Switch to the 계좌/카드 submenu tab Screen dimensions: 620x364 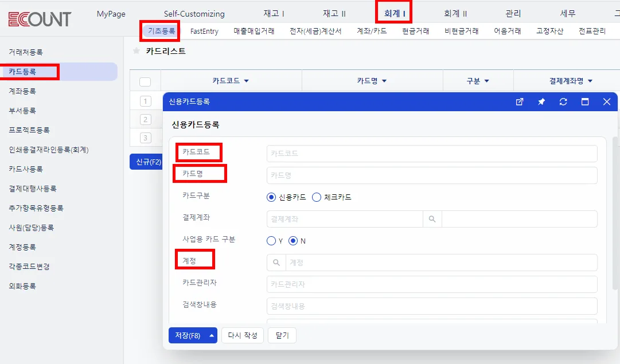tap(372, 31)
